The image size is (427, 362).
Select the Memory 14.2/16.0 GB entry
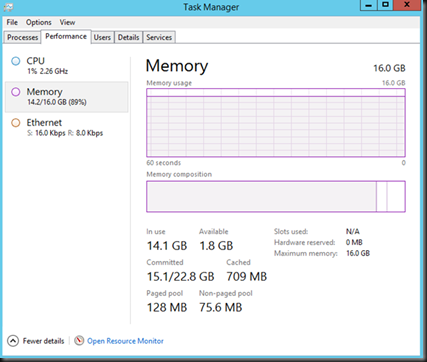click(x=66, y=97)
